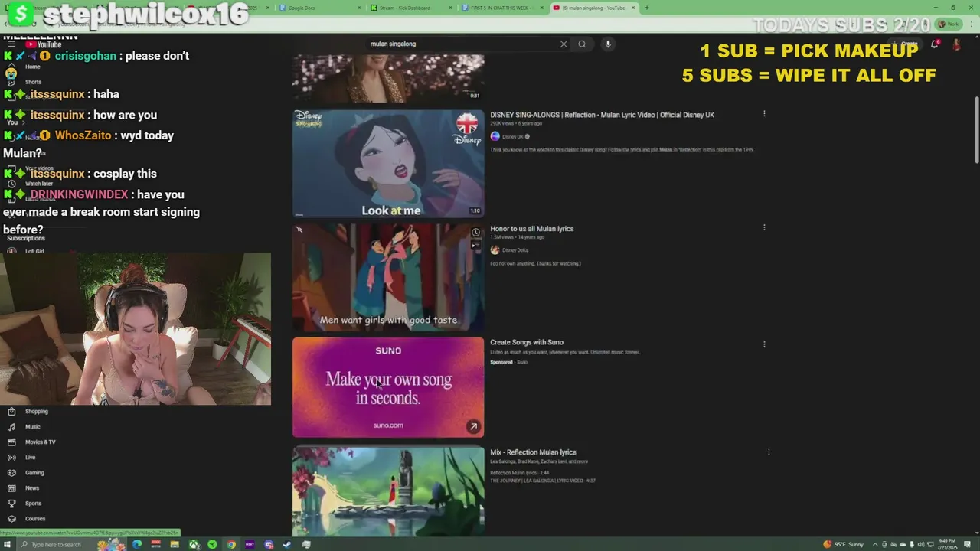Play Reflection video from 'Look at me' thumbnail
The image size is (980, 551).
(x=388, y=164)
